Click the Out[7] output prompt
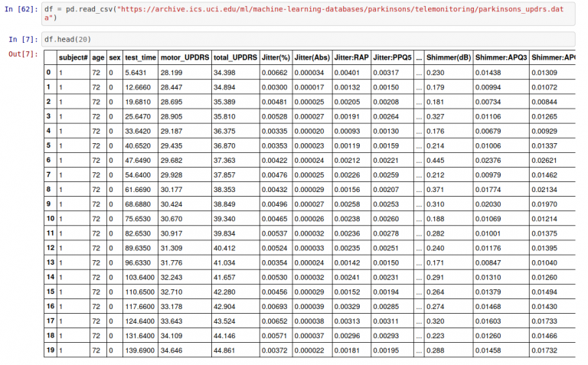 pyautogui.click(x=23, y=54)
